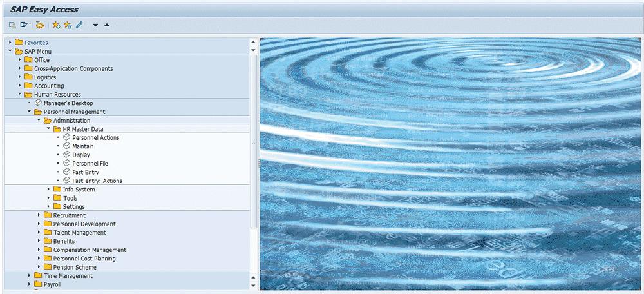Click the Change Favorites pencil icon

point(79,25)
